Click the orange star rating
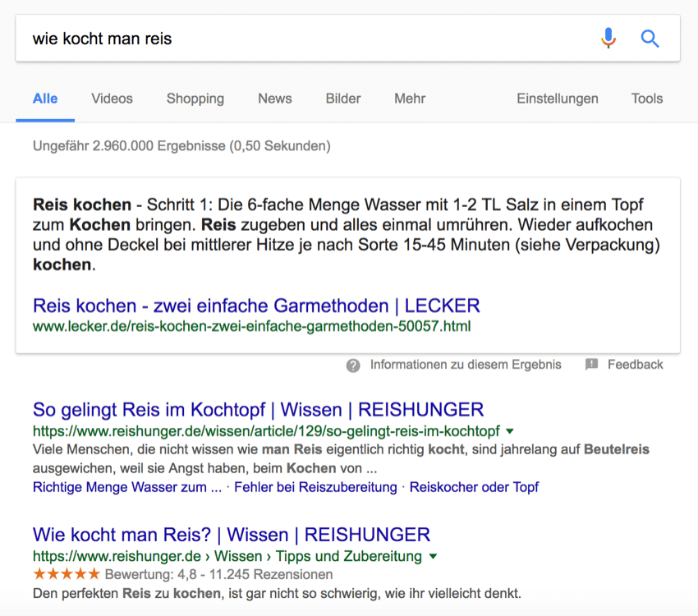The height and width of the screenshot is (616, 698). 66,574
